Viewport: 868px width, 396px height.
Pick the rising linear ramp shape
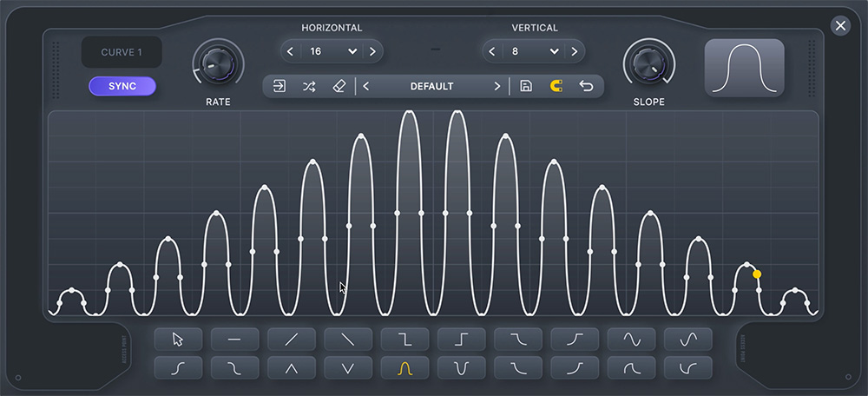tap(291, 340)
